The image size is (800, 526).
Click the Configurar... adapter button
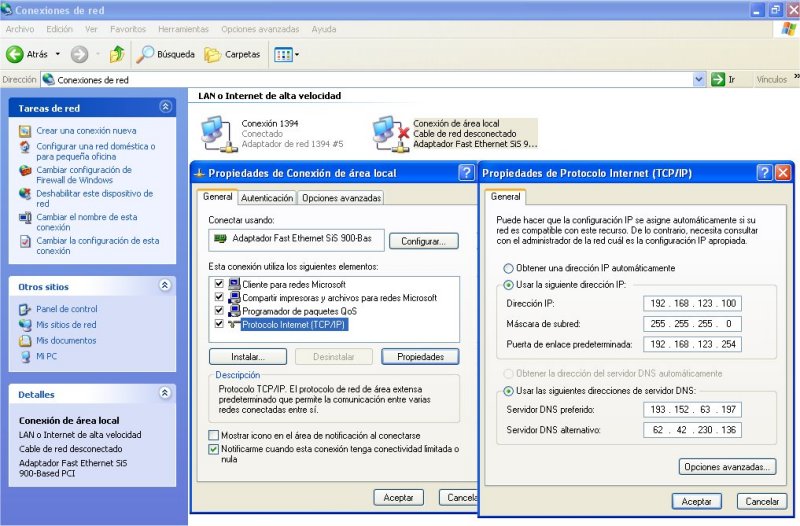click(x=423, y=241)
